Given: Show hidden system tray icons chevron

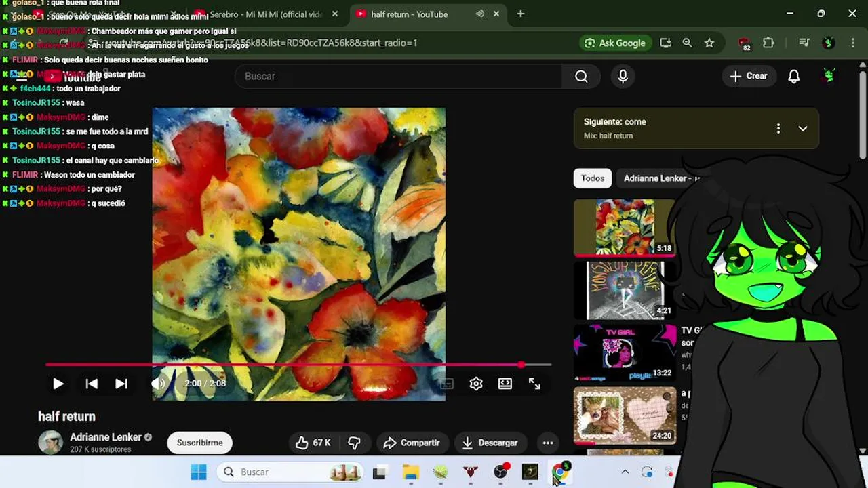Looking at the screenshot, I should [x=625, y=472].
